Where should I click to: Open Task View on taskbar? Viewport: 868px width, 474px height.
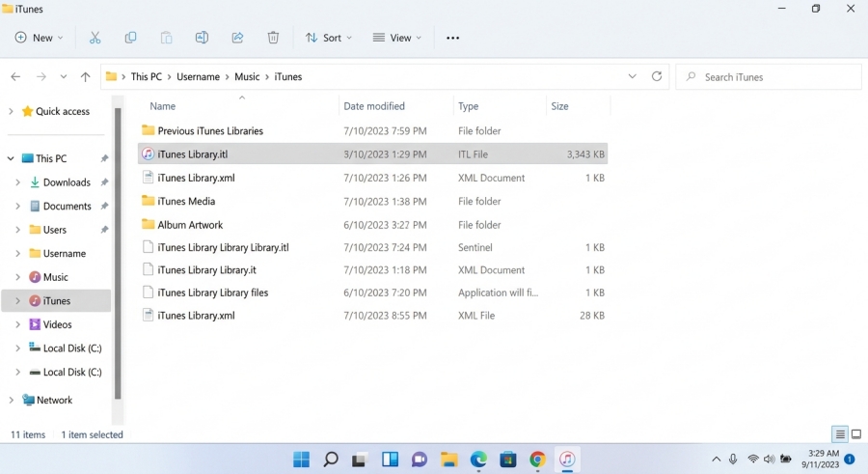point(360,460)
